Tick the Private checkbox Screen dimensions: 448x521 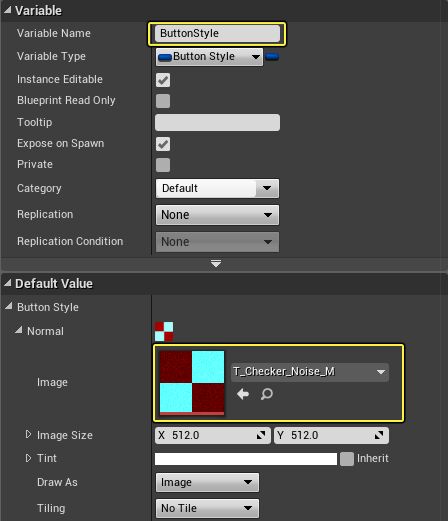tap(163, 165)
